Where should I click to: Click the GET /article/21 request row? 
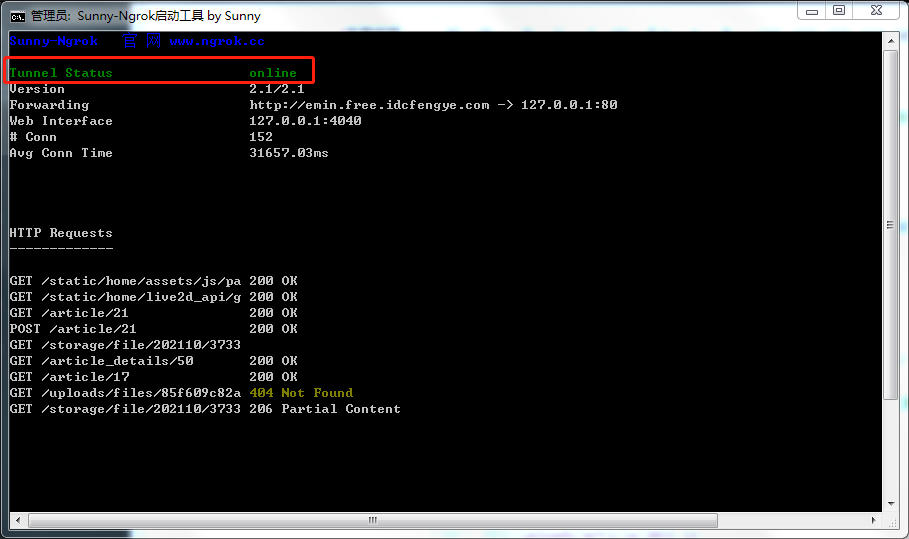[154, 313]
